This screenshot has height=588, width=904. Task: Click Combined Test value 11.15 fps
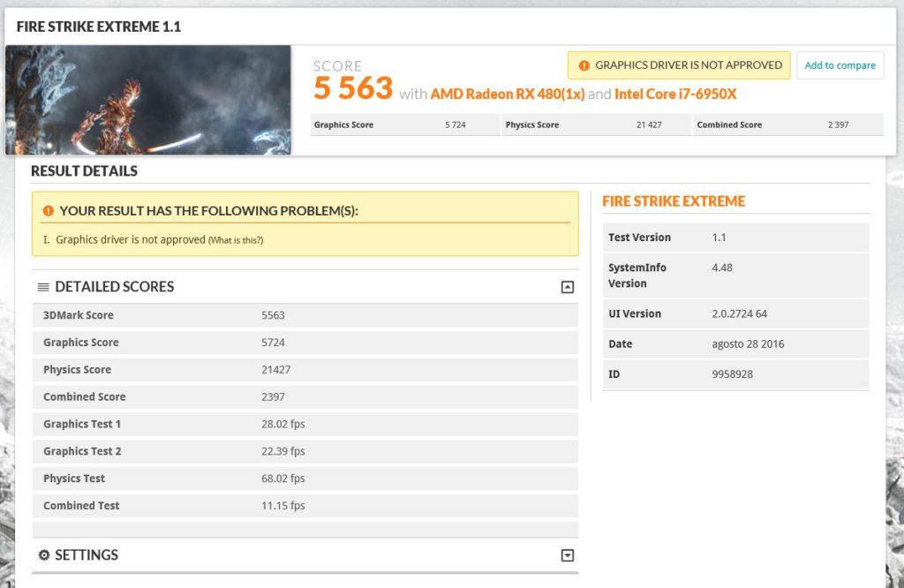(x=283, y=506)
